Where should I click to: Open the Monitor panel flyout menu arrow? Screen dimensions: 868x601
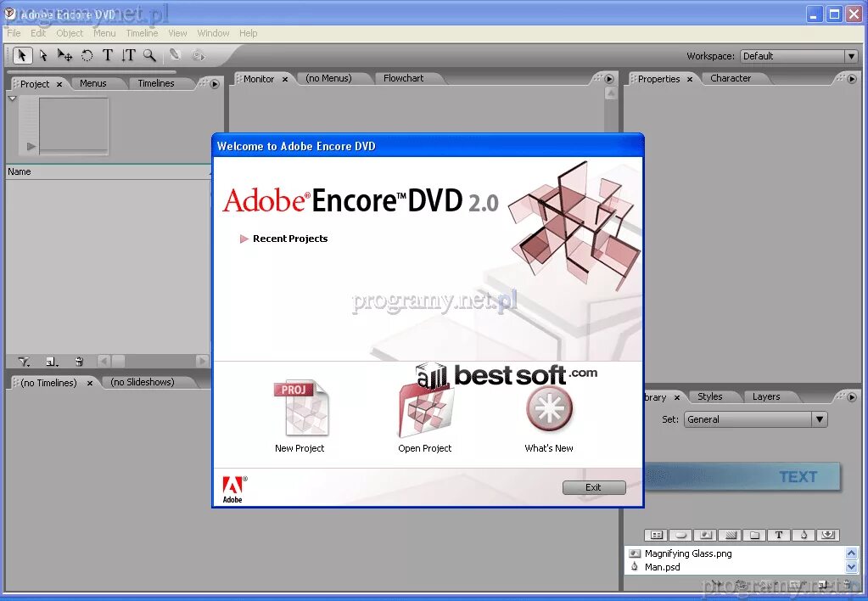point(609,79)
